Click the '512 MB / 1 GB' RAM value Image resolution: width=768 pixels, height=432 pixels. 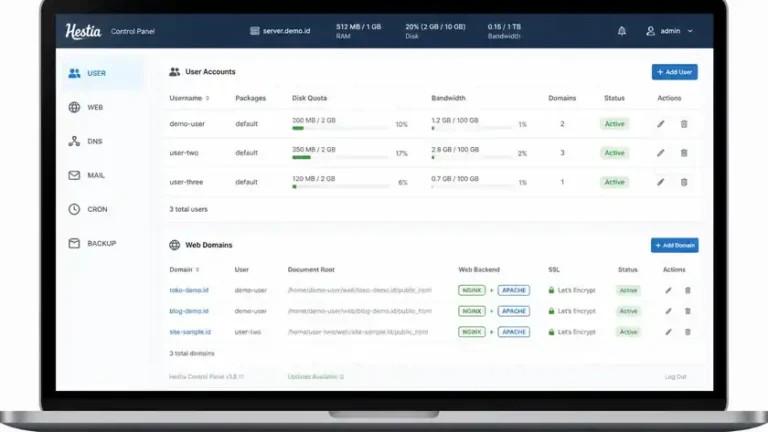359,27
